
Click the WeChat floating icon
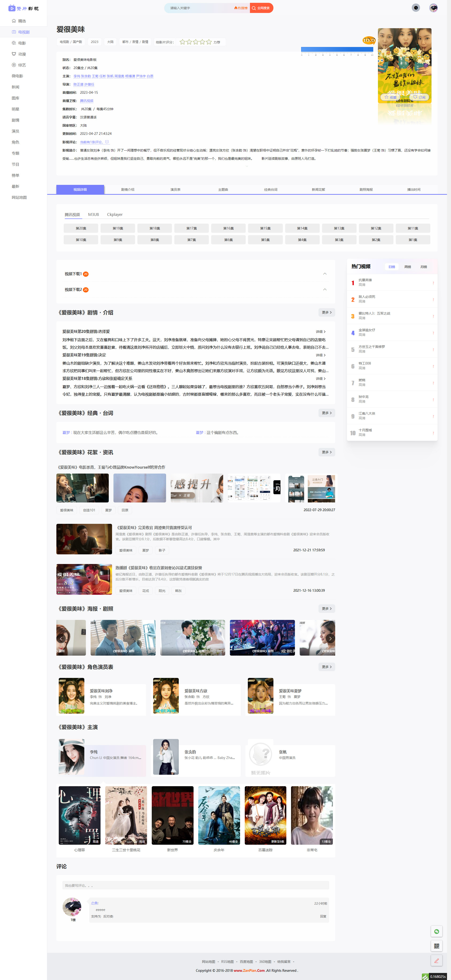(x=436, y=931)
